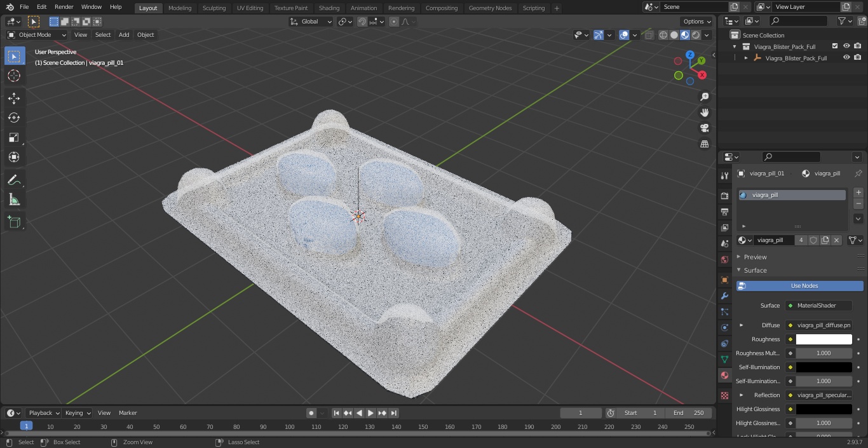Open the View Layer properties tab
868x448 pixels.
point(724,227)
